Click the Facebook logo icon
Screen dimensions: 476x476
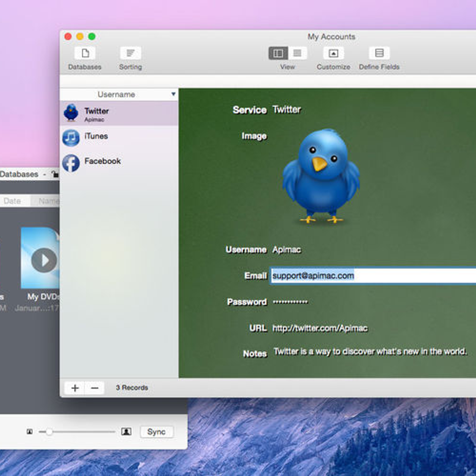pos(71,163)
